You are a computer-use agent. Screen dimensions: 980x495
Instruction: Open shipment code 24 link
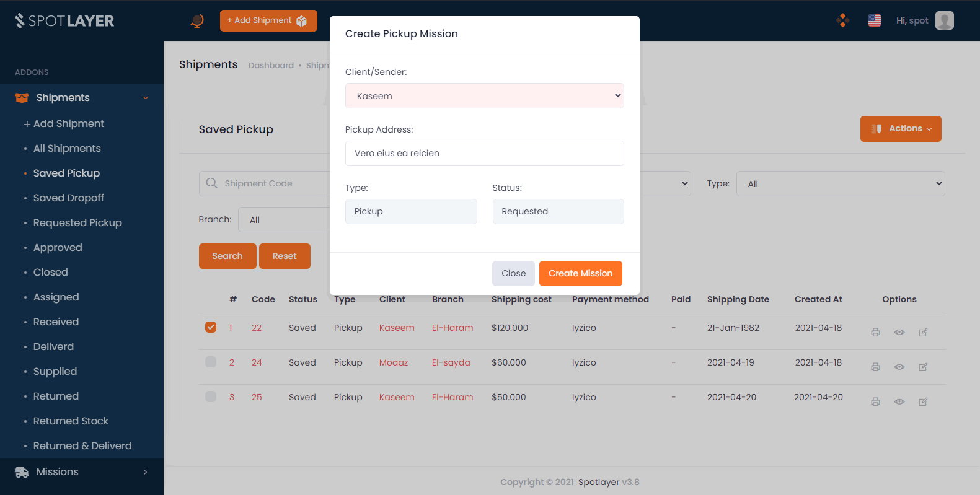coord(257,362)
